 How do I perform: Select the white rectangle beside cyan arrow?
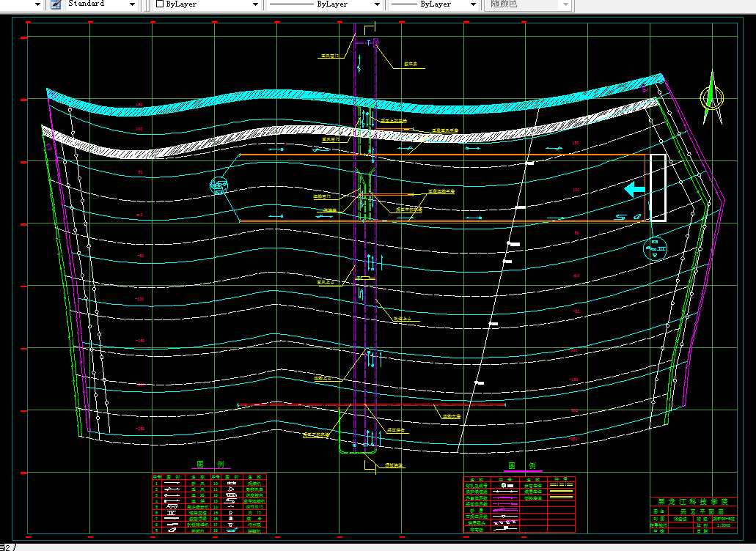658,188
